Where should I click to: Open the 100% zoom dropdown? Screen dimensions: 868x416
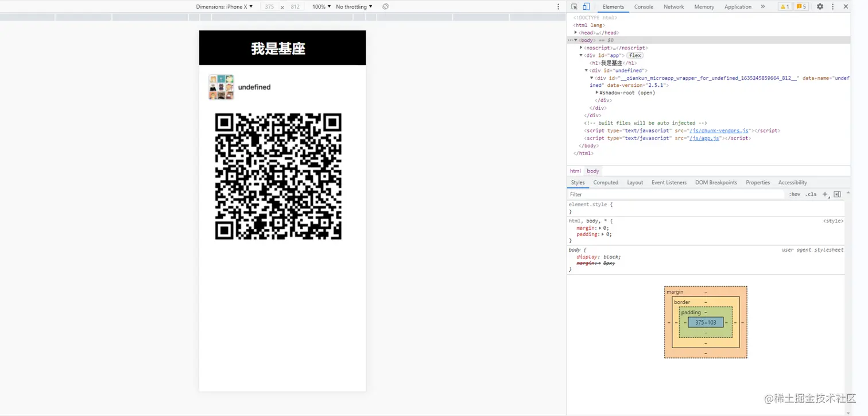[x=321, y=7]
